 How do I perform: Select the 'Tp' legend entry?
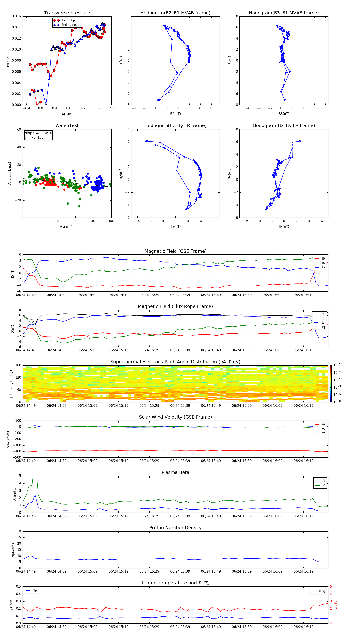tap(31, 591)
